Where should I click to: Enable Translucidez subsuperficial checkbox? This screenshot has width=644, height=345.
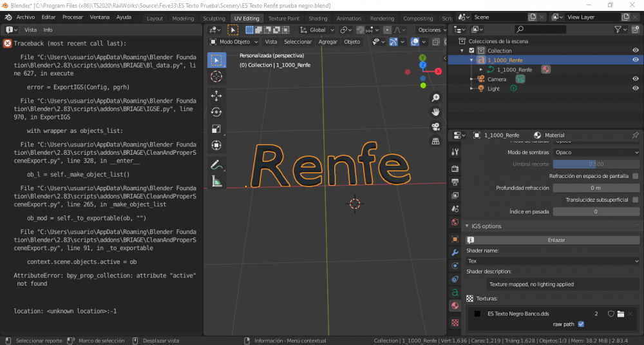pos(636,200)
